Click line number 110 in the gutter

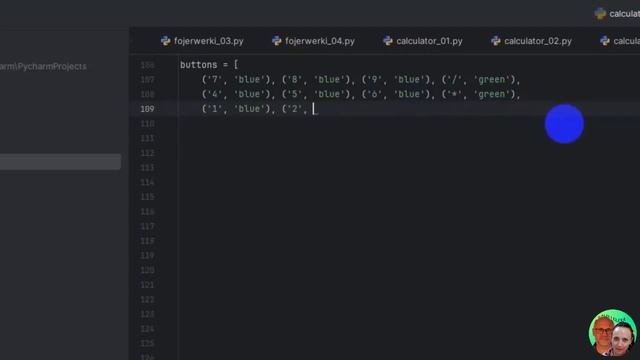[147, 124]
